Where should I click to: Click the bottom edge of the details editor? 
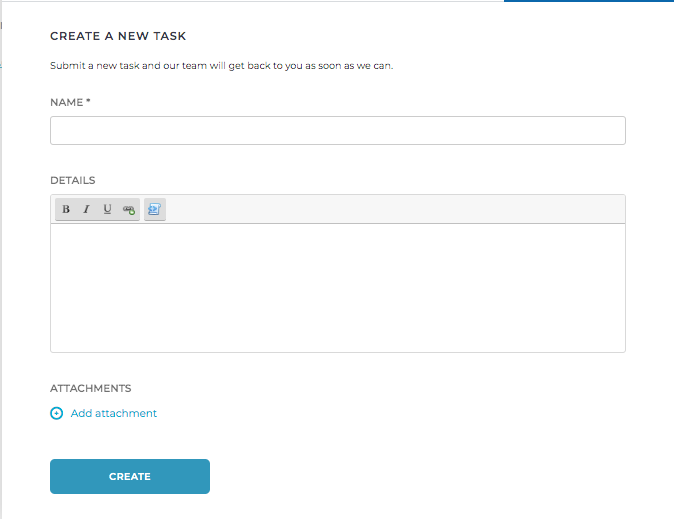pos(337,351)
